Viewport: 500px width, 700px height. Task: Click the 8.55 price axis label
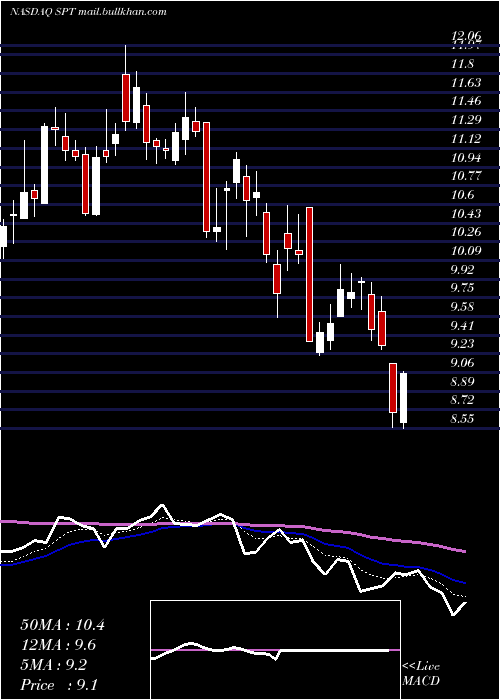tap(462, 419)
